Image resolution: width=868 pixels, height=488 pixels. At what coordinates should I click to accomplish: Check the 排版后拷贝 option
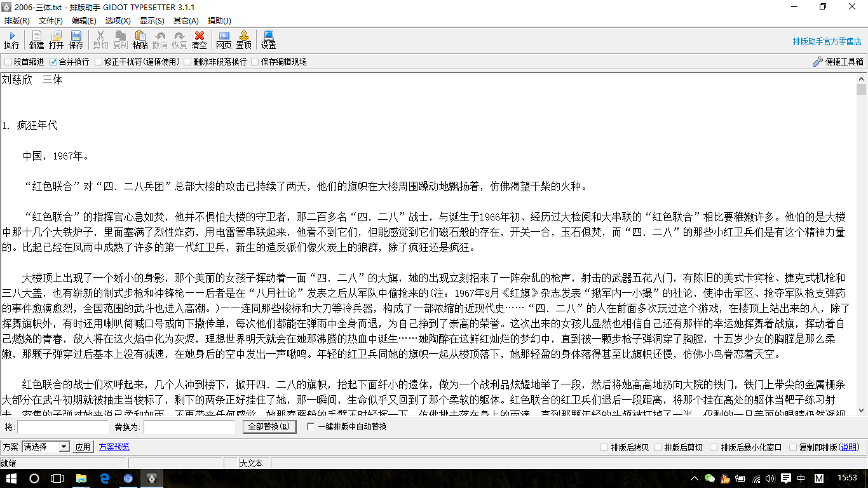pyautogui.click(x=604, y=447)
